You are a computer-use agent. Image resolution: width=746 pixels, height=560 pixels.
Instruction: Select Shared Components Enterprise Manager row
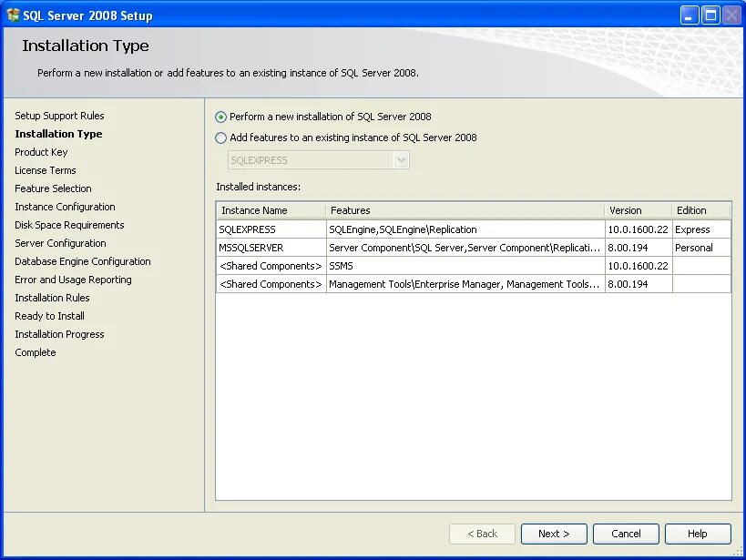(x=474, y=284)
